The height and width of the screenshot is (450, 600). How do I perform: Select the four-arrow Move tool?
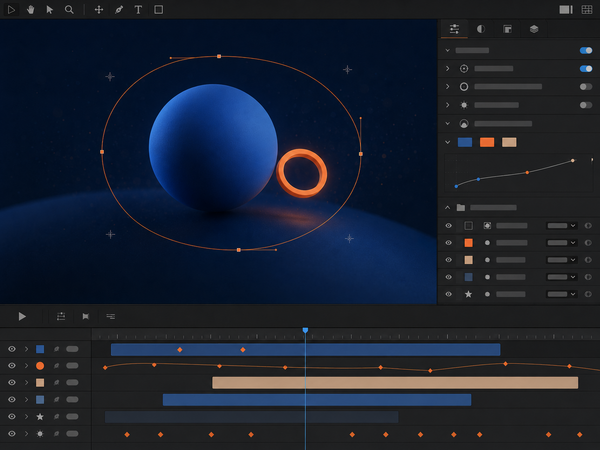[x=99, y=10]
